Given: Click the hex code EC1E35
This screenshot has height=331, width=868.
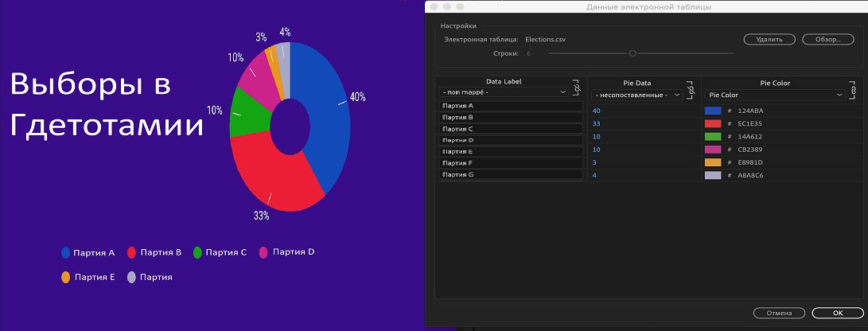Looking at the screenshot, I should pos(750,123).
